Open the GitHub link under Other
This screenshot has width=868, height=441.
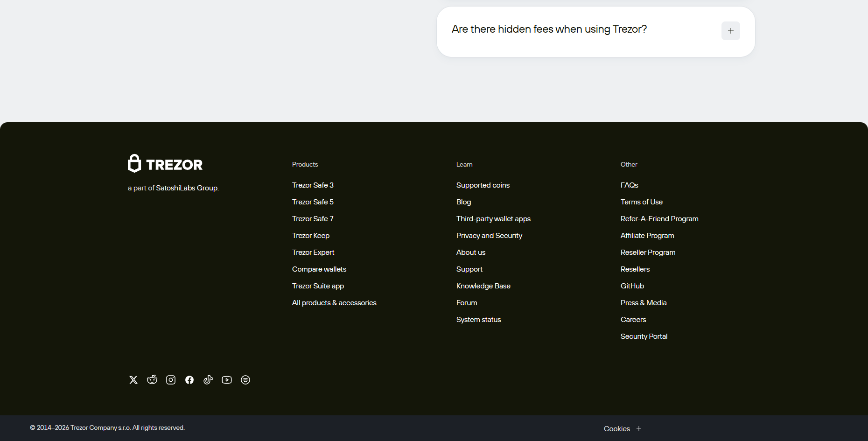click(x=632, y=286)
